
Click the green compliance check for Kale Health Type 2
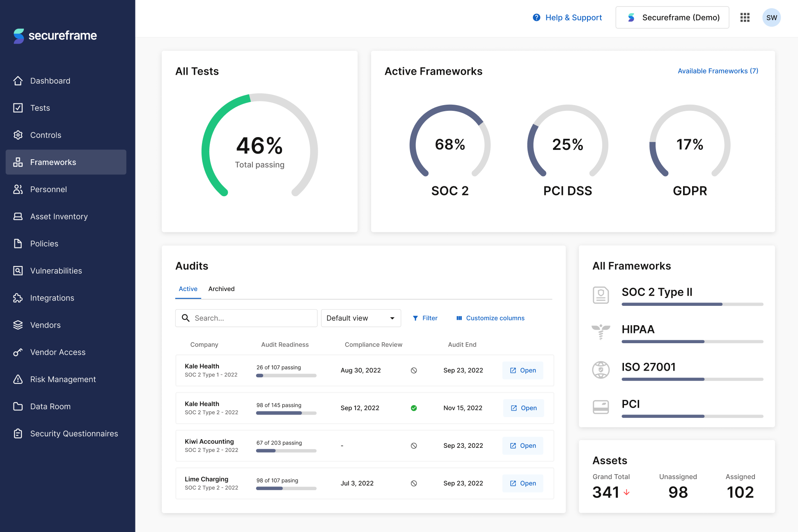(414, 408)
